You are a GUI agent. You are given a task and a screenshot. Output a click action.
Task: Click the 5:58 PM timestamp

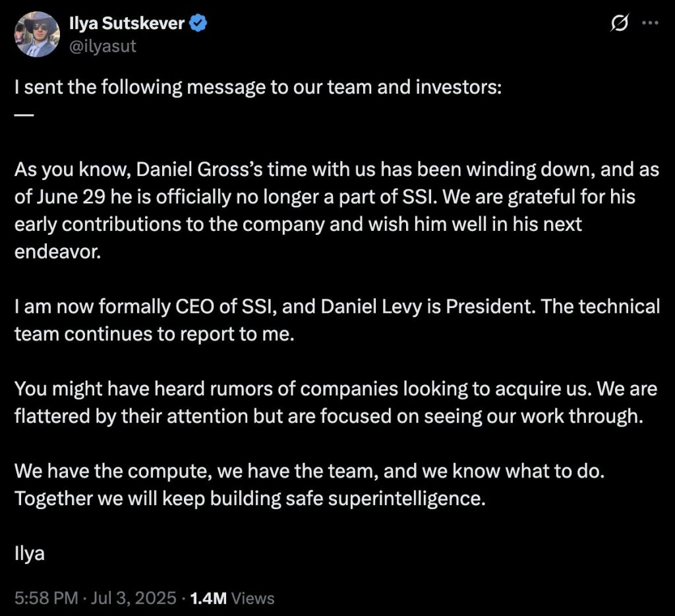click(x=46, y=598)
